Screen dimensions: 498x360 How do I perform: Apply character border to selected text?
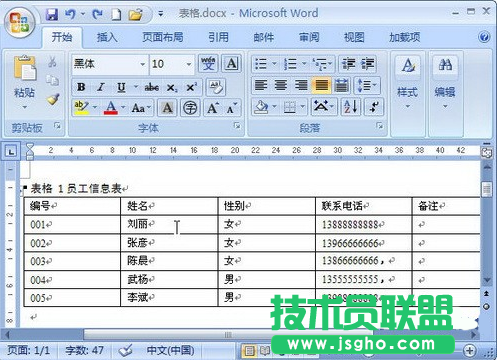(231, 63)
